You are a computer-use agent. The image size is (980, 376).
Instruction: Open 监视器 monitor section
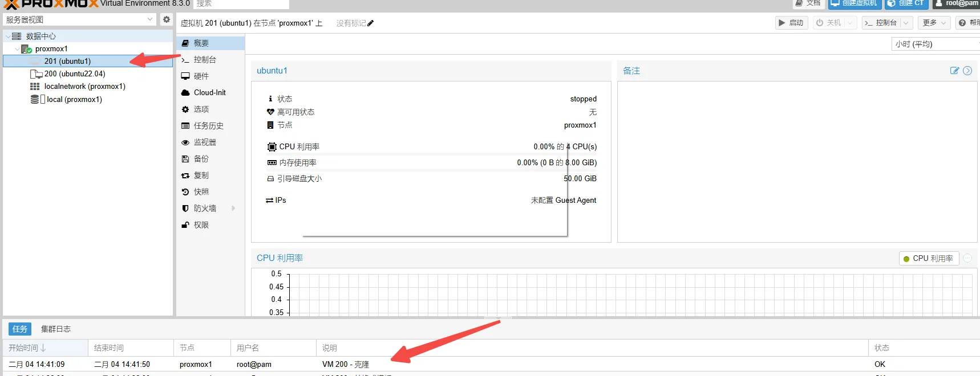(210, 142)
